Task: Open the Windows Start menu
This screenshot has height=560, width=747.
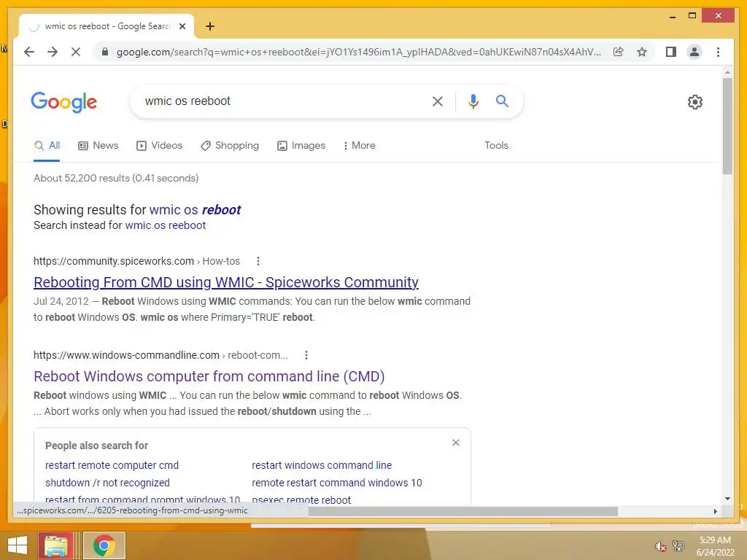Action: [x=18, y=545]
